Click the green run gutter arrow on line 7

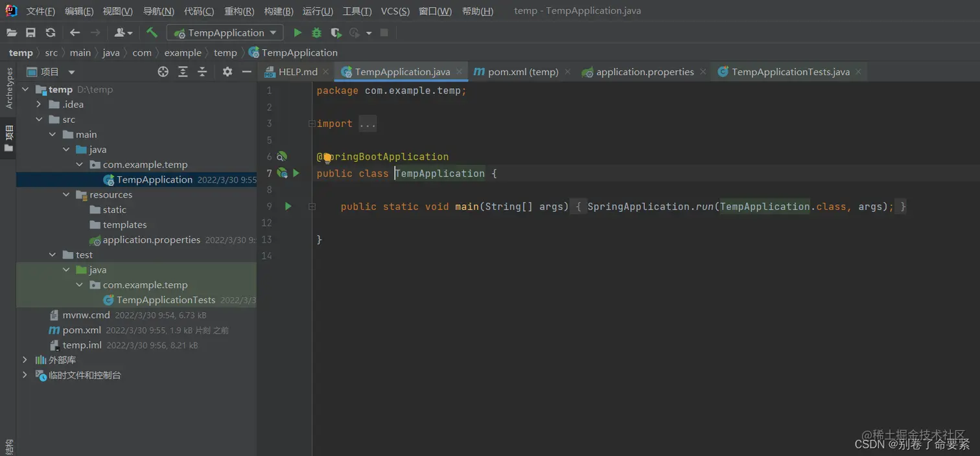296,173
